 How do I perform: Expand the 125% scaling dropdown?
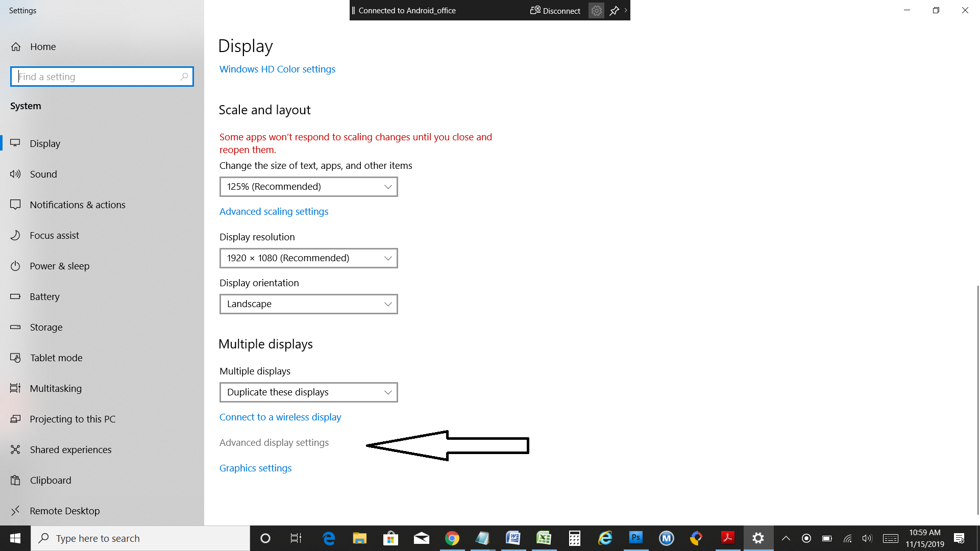coord(308,187)
